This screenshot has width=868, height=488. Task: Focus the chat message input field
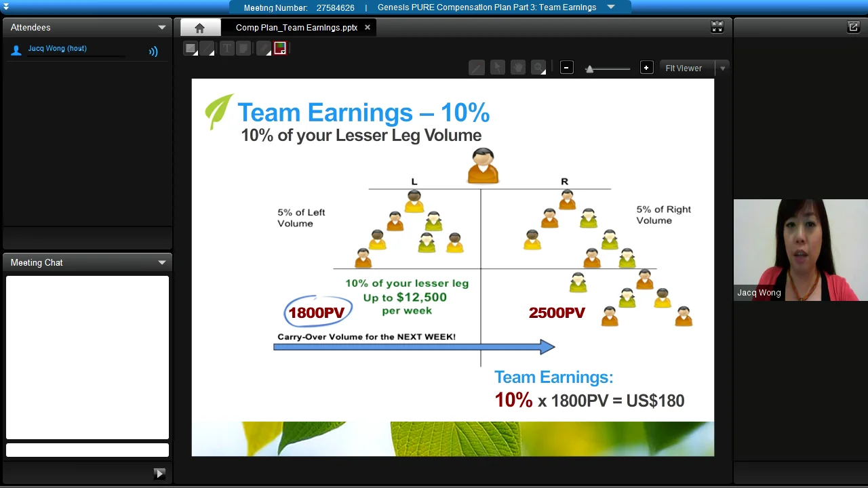pyautogui.click(x=87, y=450)
